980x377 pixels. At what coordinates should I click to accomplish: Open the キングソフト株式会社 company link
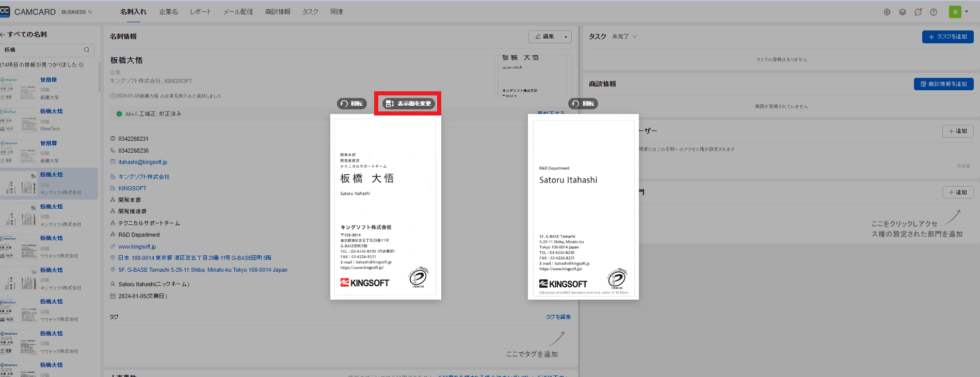click(x=144, y=177)
